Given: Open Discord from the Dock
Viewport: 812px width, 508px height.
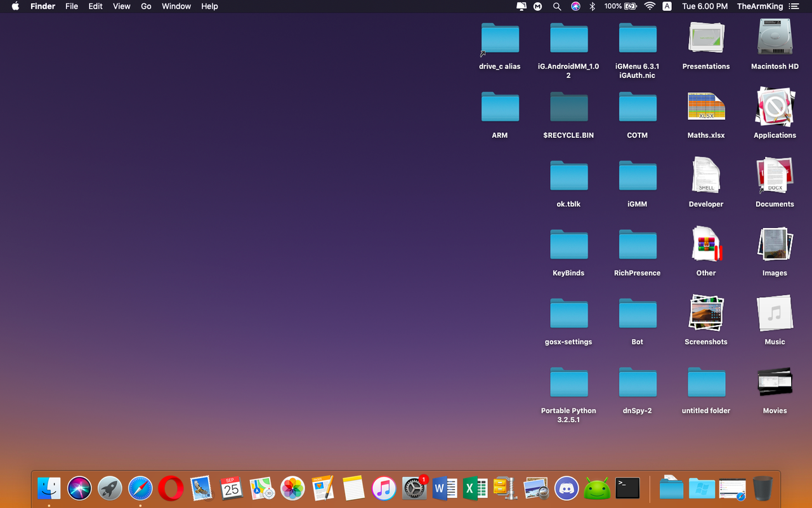Looking at the screenshot, I should click(566, 488).
